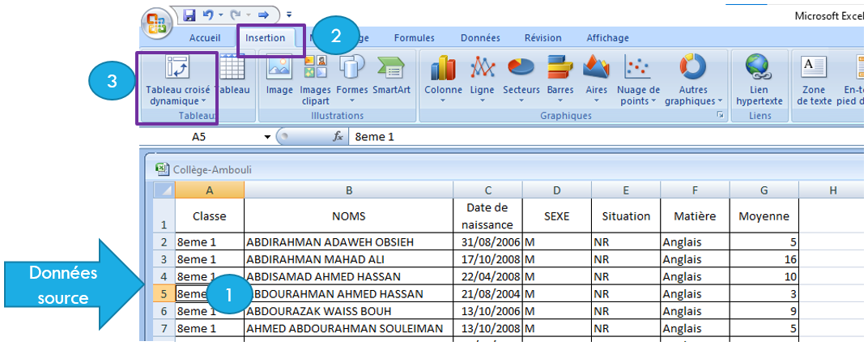Open the Données tab

pos(480,38)
